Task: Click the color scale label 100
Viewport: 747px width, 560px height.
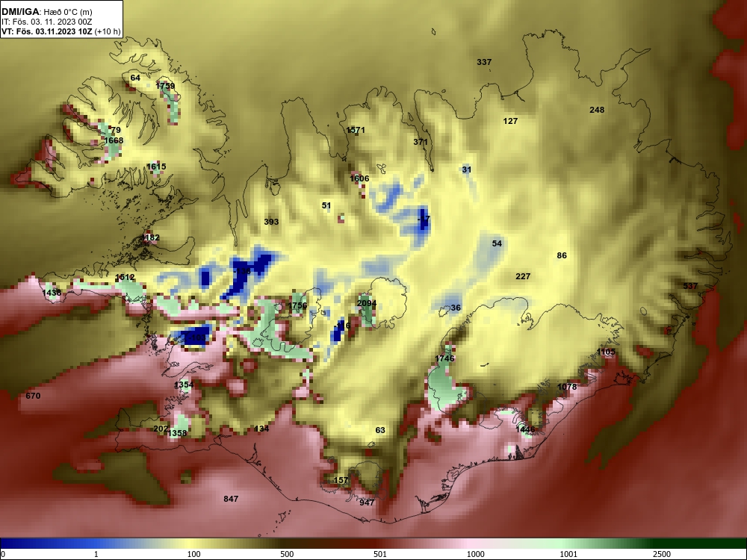Action: 194,554
